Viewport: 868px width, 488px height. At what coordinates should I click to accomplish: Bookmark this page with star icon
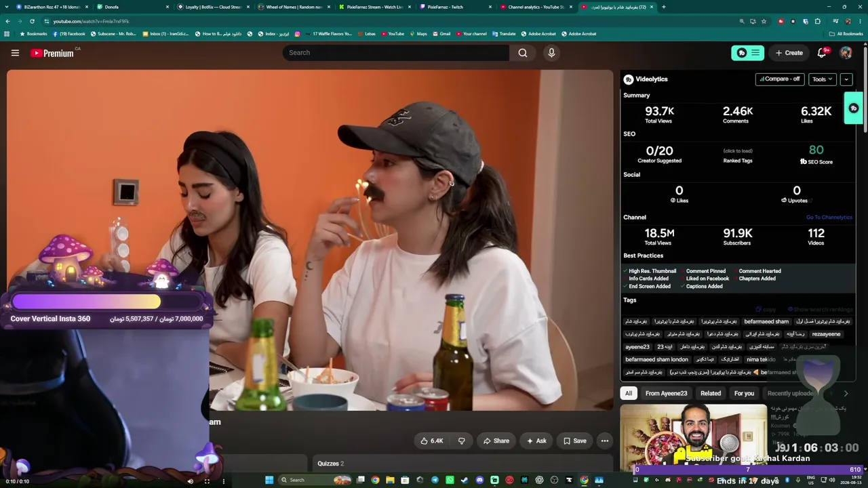[764, 21]
